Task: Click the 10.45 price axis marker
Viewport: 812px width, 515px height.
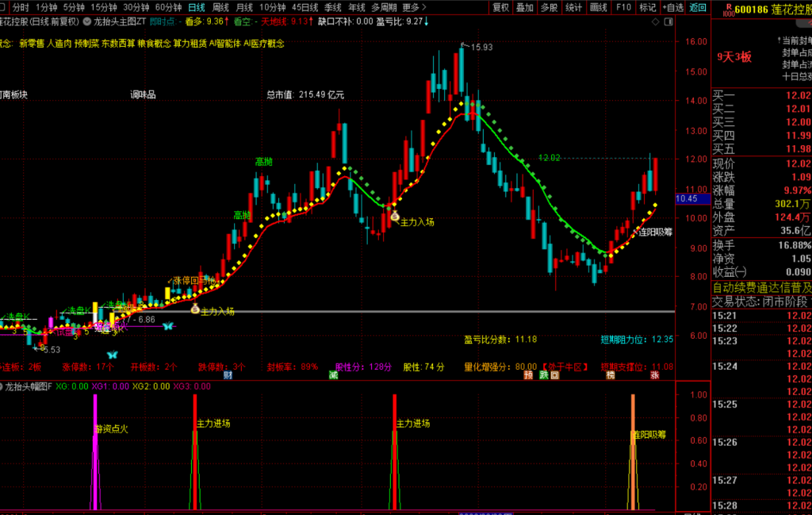Action: 692,198
